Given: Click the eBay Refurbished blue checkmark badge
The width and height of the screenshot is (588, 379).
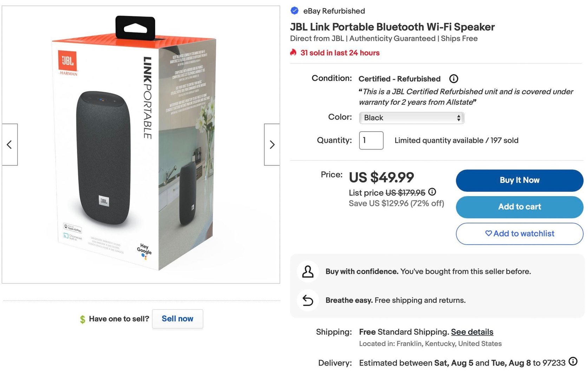Looking at the screenshot, I should (x=294, y=11).
